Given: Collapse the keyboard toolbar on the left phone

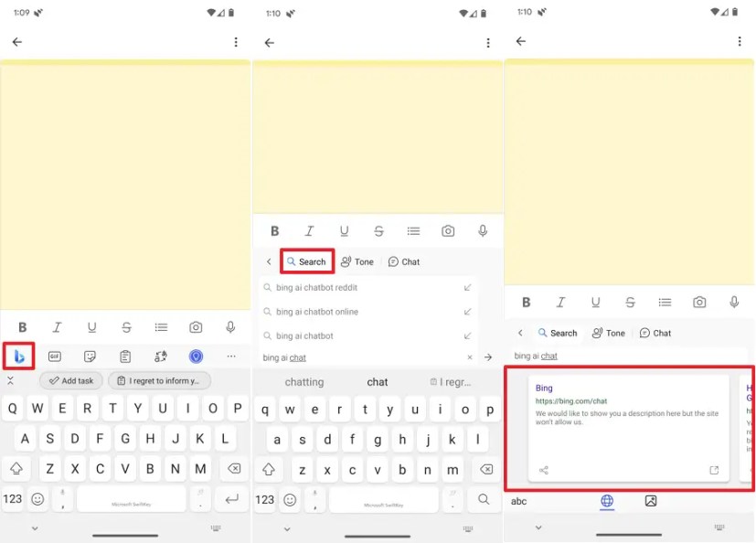Looking at the screenshot, I should coord(10,381).
